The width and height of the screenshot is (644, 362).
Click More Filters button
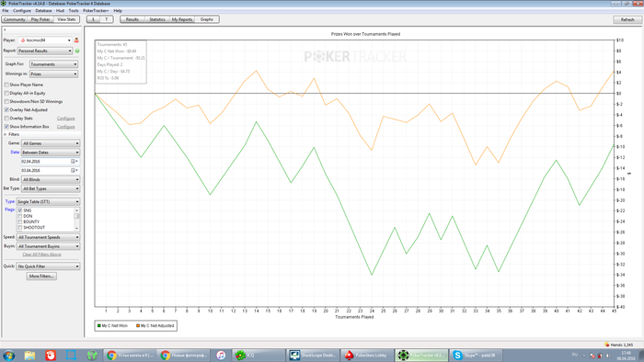pos(41,277)
